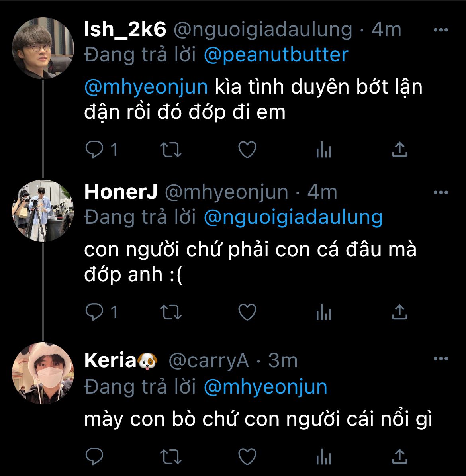Reply to the lsh_2k6 tweet

(x=94, y=150)
